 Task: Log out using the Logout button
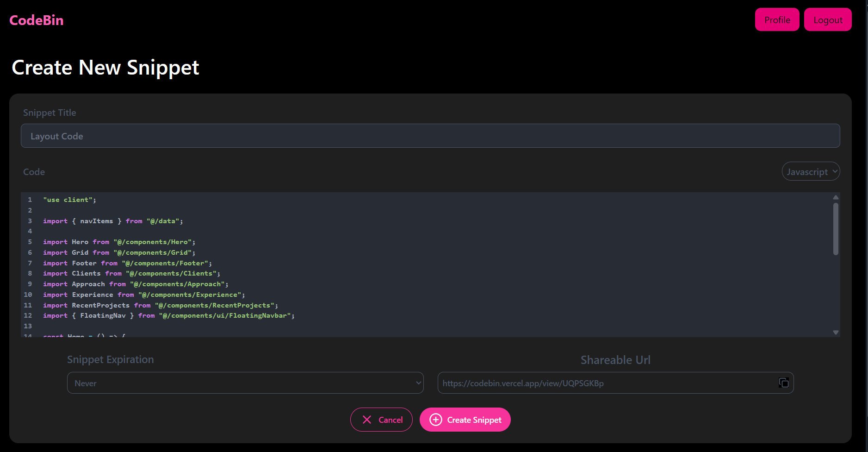(827, 20)
